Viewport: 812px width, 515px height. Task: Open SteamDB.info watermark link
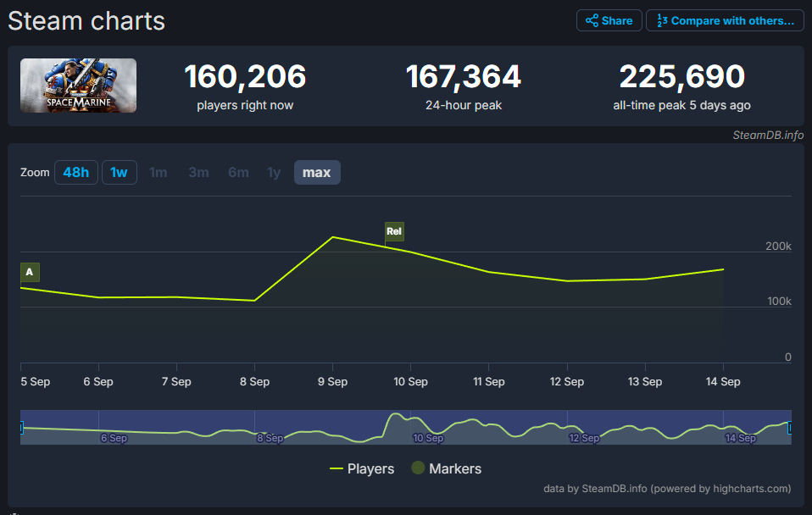point(768,135)
